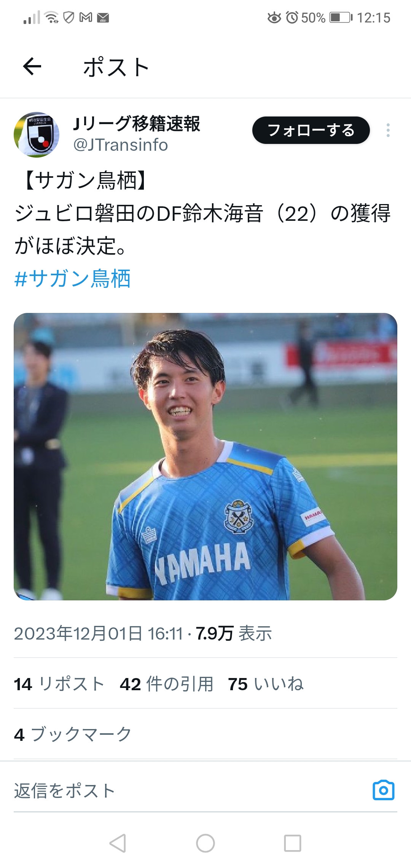View the 42 件の引用 quotes list
Image resolution: width=411 pixels, height=868 pixels.
[166, 684]
